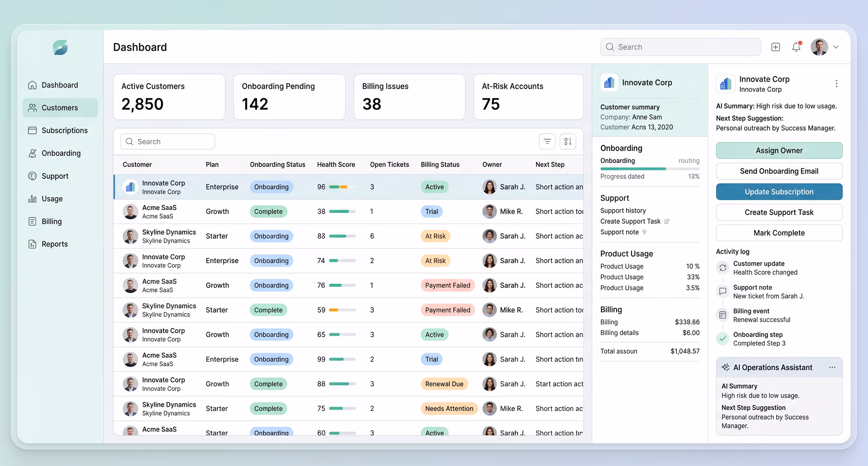868x466 pixels.
Task: Open the notifications bell
Action: click(796, 47)
